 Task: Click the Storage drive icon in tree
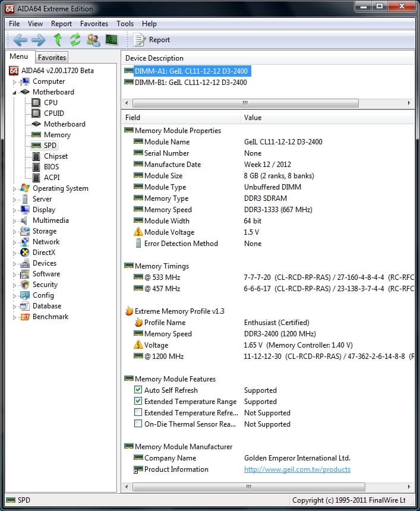(25, 231)
